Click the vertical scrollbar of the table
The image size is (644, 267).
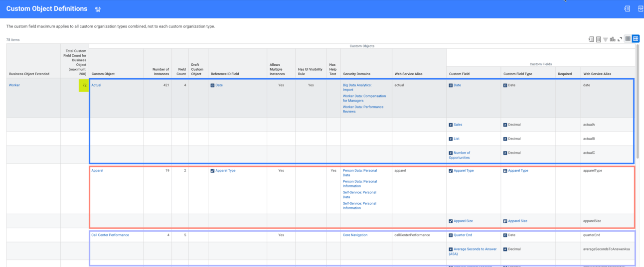[637, 100]
